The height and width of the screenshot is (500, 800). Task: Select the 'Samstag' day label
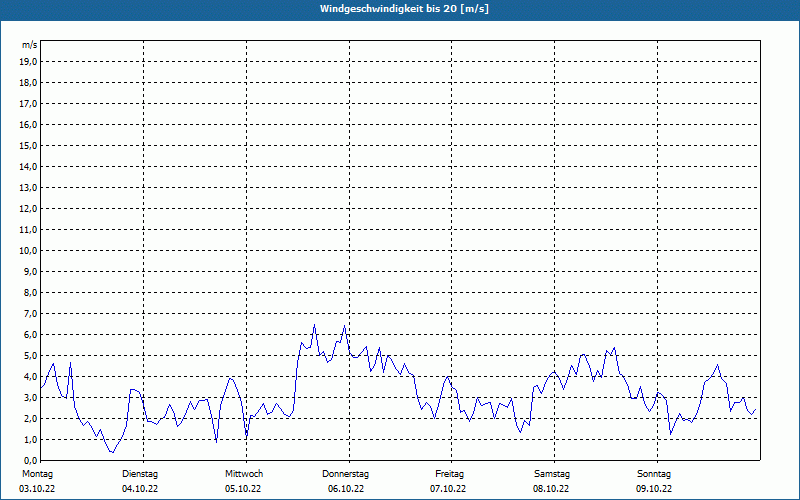pos(552,474)
